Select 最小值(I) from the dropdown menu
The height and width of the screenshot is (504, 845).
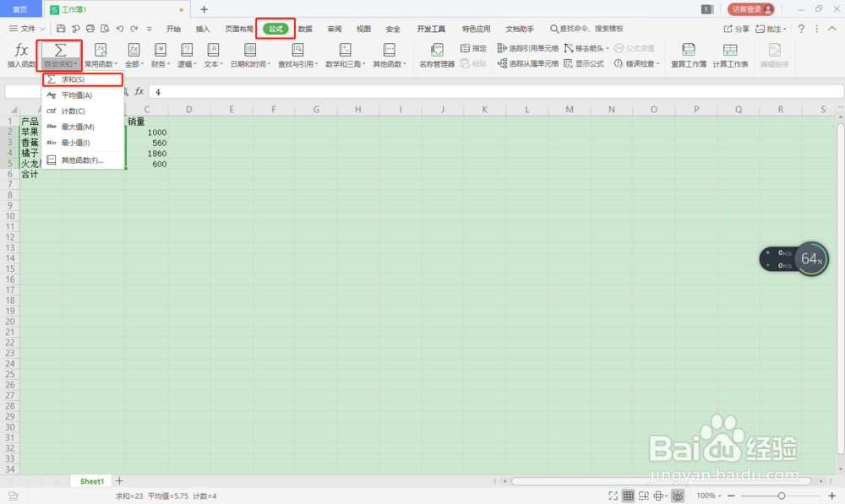[x=83, y=143]
